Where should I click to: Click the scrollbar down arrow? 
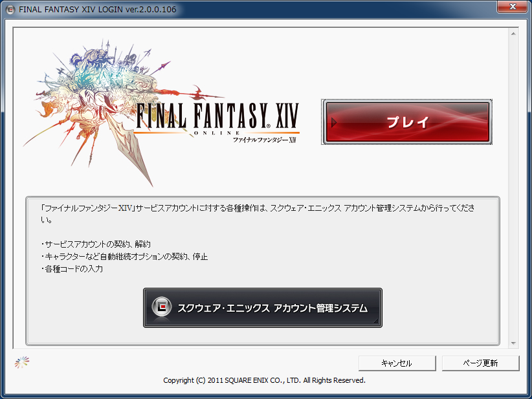pos(513,343)
